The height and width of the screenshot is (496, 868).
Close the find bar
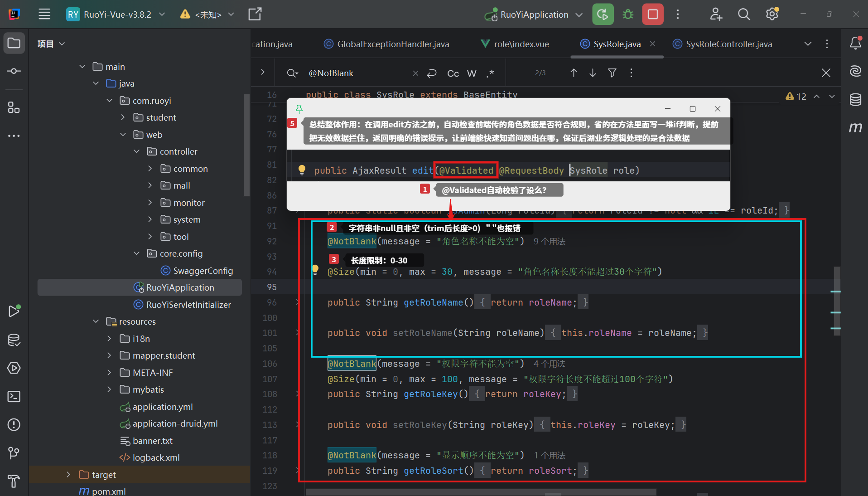click(826, 73)
